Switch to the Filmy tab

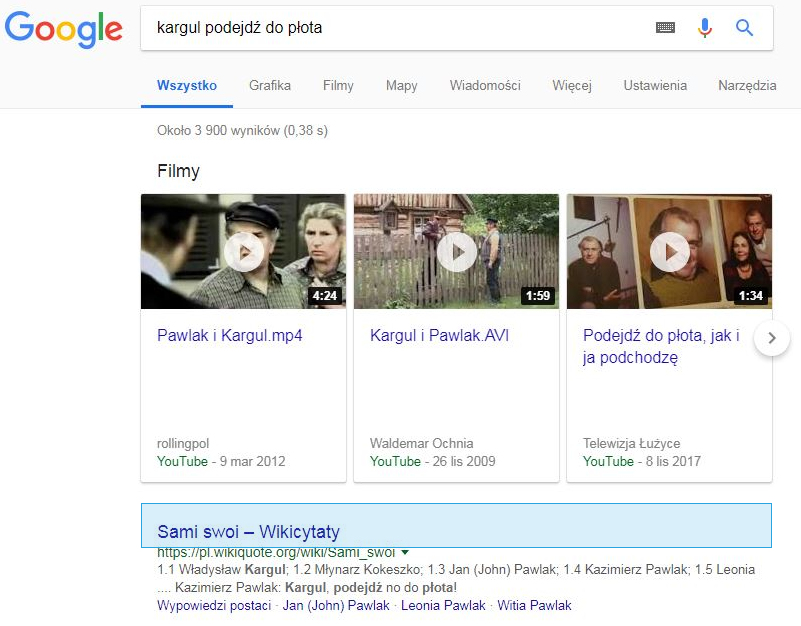(338, 85)
